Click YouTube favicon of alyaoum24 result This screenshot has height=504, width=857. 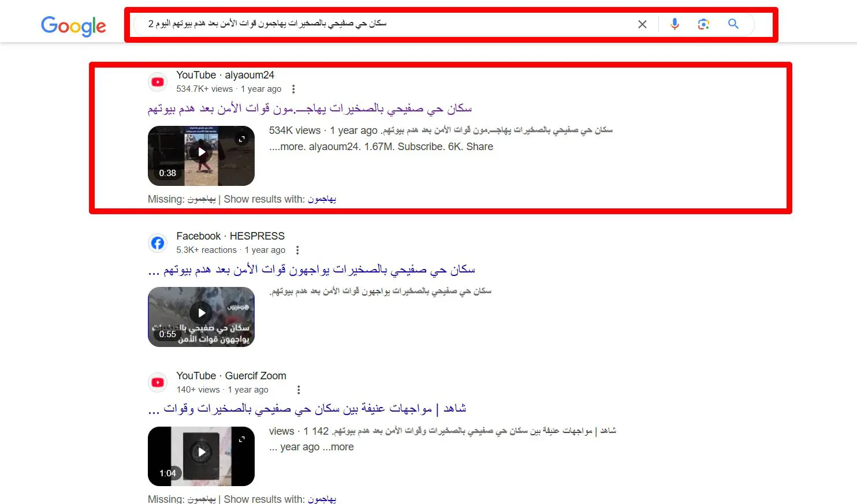tap(158, 82)
